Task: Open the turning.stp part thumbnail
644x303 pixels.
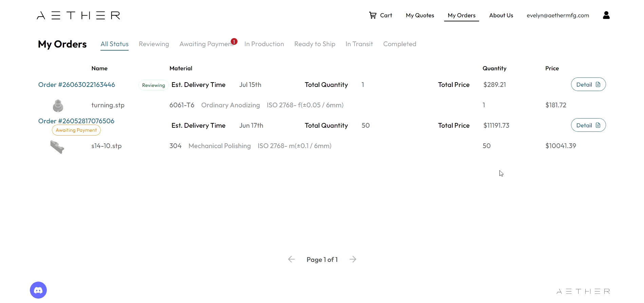Action: tap(58, 106)
